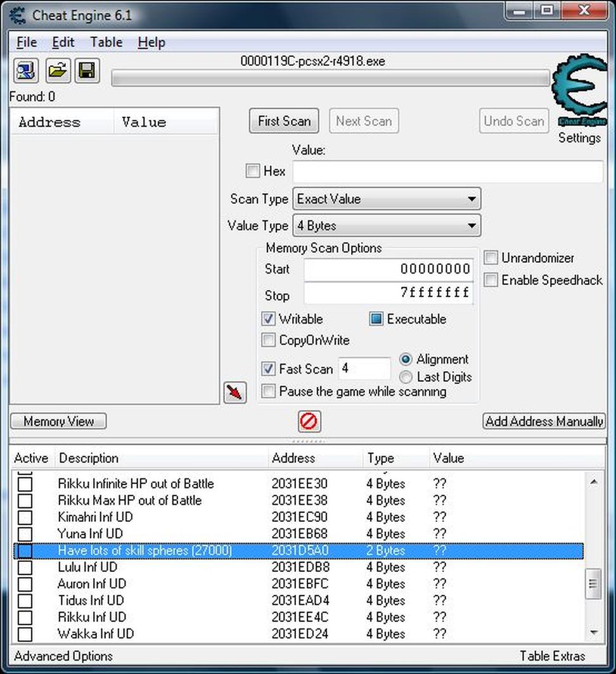Enable the Unrandomizer checkbox
The height and width of the screenshot is (674, 616).
pos(491,257)
